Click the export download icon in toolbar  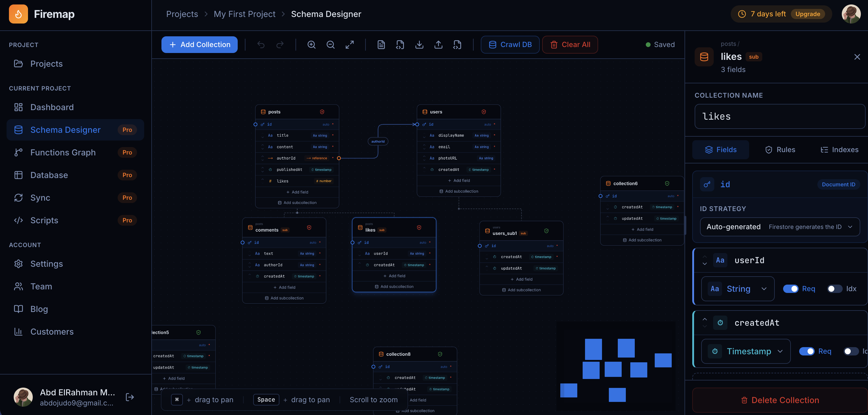pyautogui.click(x=419, y=44)
